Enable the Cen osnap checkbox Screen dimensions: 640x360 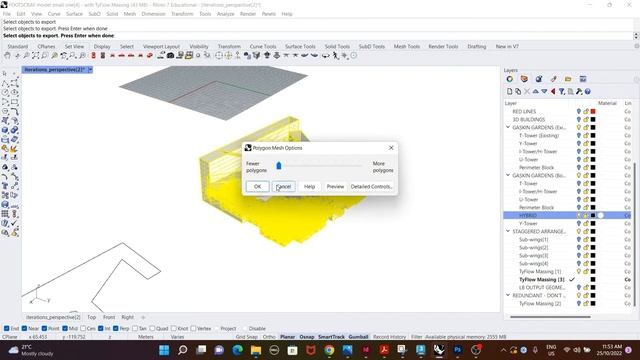pos(83,328)
